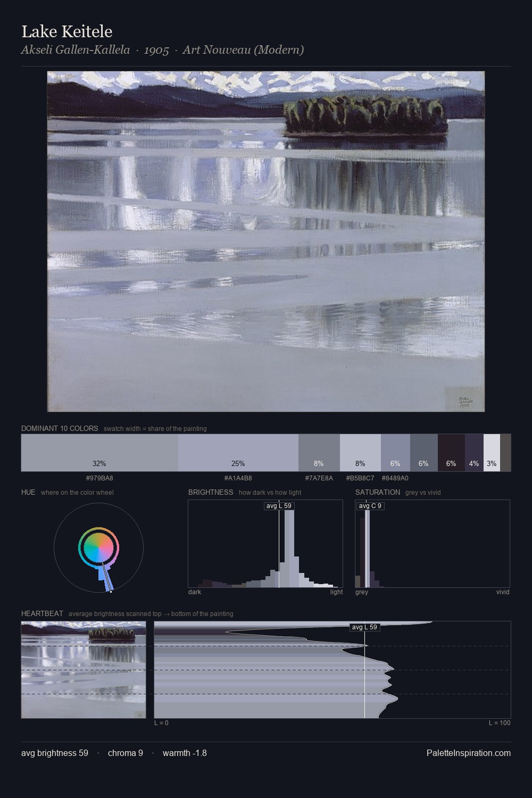Click the 32% swatch for #979BA8

point(99,453)
